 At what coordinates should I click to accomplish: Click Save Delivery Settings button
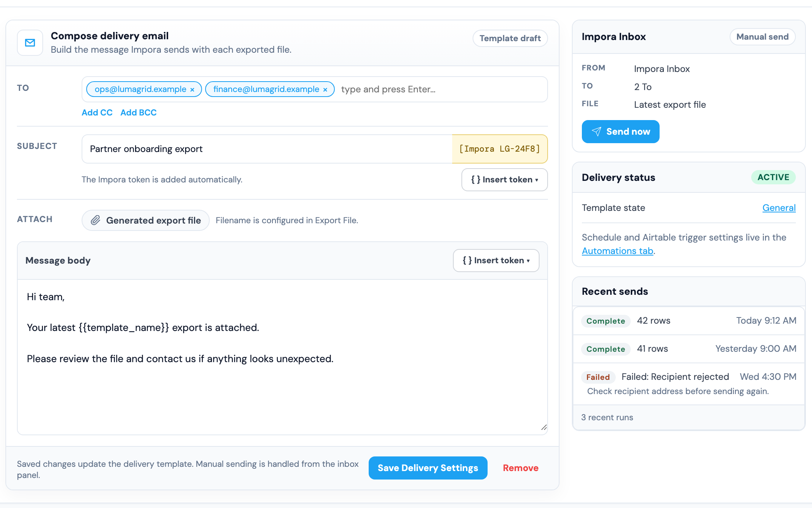pyautogui.click(x=428, y=468)
